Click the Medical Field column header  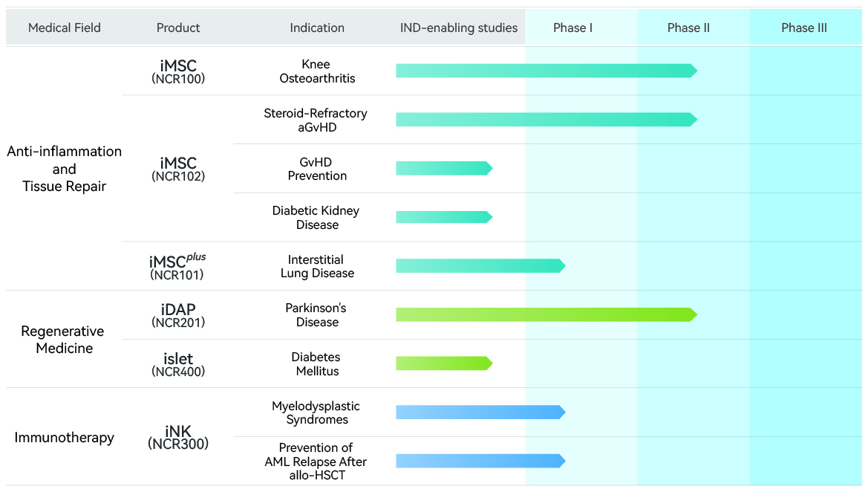tap(65, 28)
